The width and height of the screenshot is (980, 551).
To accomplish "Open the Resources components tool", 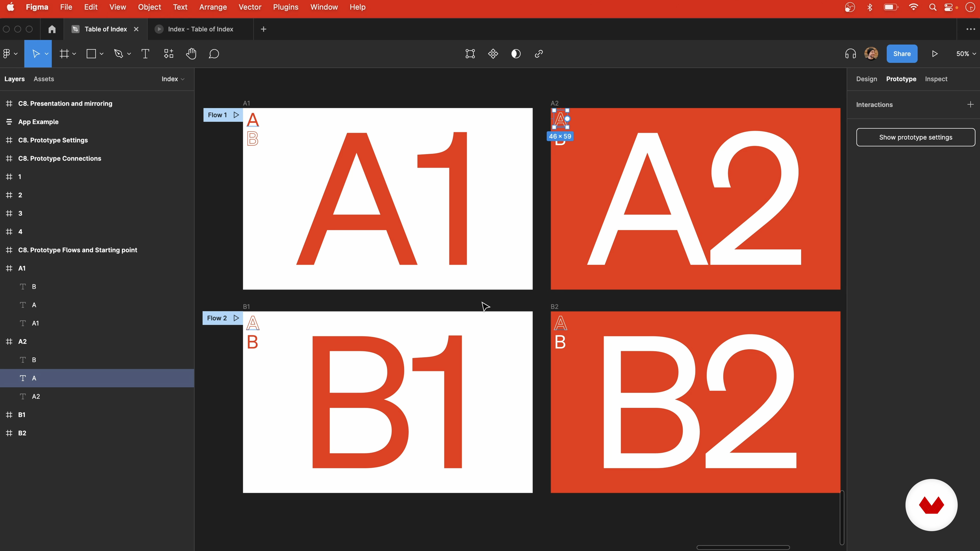I will (x=168, y=54).
